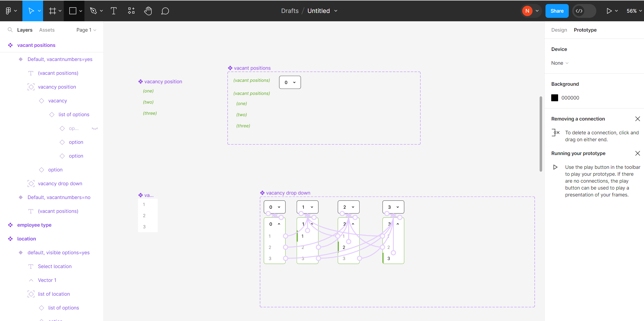Click the Play prototype button
This screenshot has width=644, height=321.
coord(609,11)
